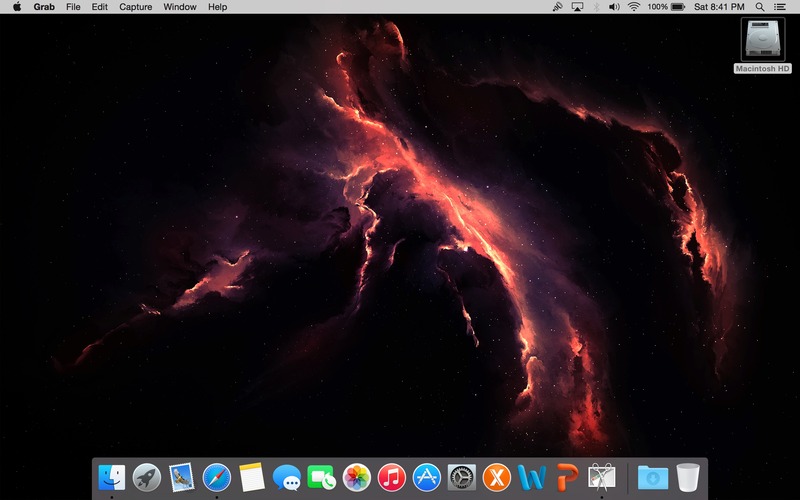
Task: Open Messages speech-bubble icon in Dock
Action: click(x=287, y=478)
